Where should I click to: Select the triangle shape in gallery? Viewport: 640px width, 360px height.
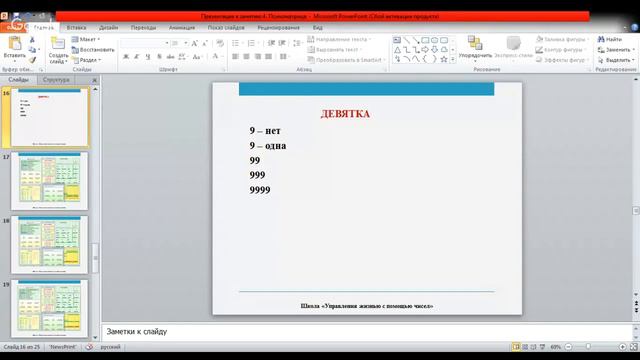point(397,49)
